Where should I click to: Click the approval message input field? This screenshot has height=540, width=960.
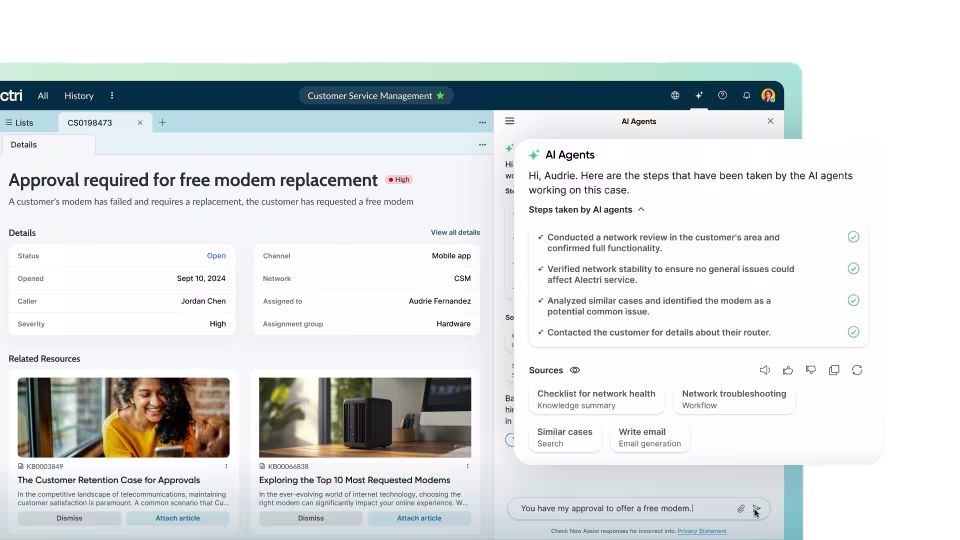click(x=620, y=509)
